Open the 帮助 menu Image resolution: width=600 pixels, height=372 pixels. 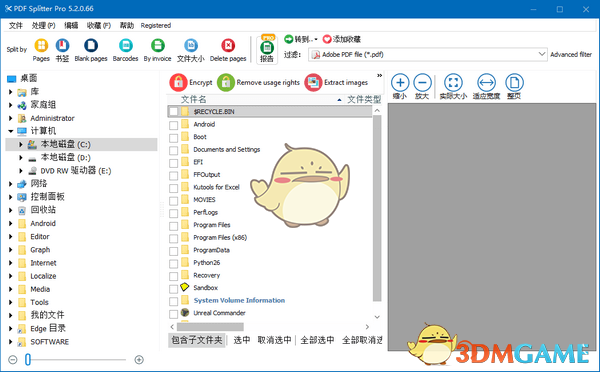point(127,26)
